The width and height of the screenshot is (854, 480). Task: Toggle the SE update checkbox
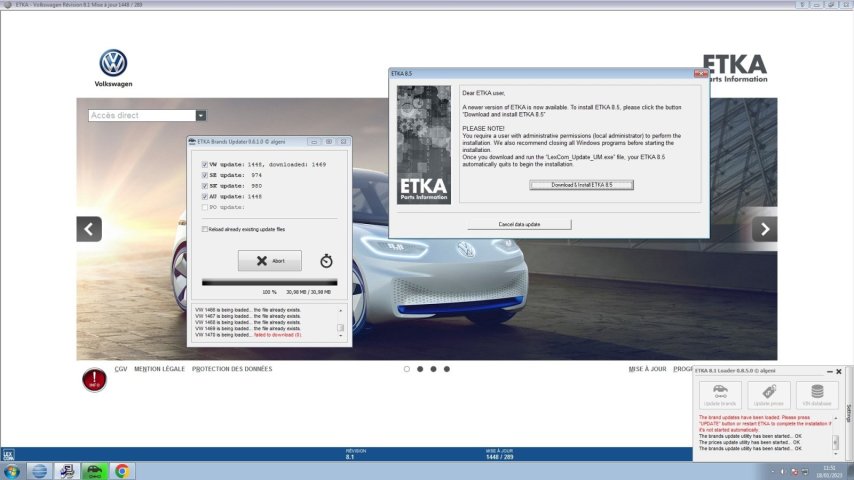point(205,175)
